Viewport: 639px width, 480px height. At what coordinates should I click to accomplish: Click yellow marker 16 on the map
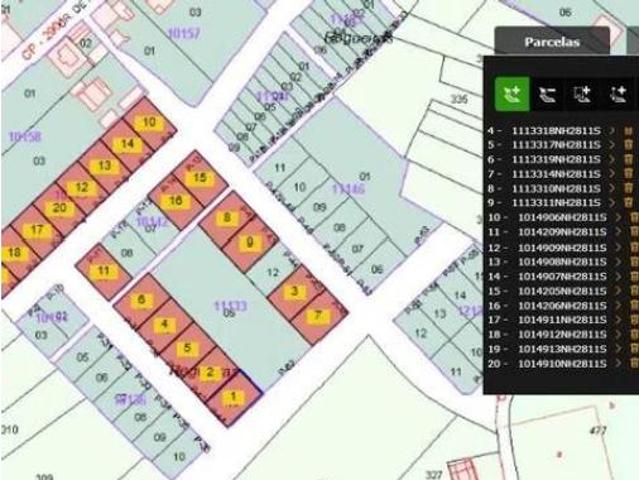point(176,201)
